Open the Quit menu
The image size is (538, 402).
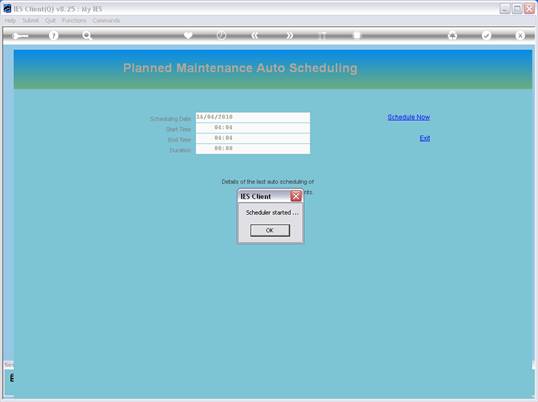pos(50,21)
